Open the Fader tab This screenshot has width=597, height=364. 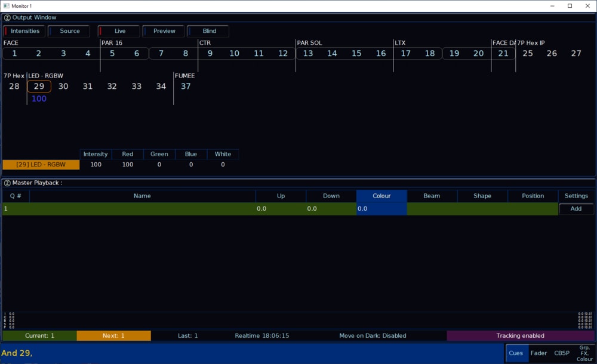(538, 353)
